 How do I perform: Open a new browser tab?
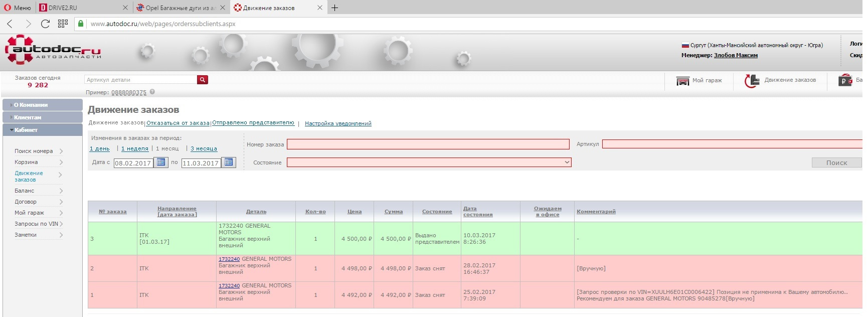point(335,8)
